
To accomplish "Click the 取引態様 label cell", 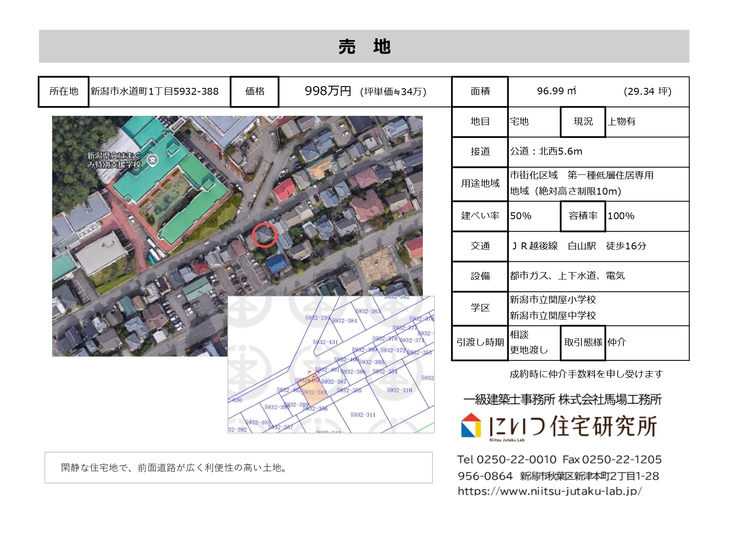I will coord(583,342).
